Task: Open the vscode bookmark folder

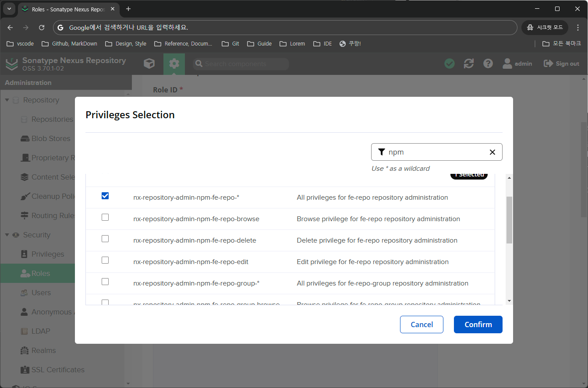Action: coord(20,43)
